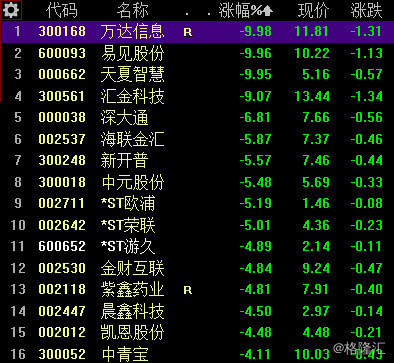Sort by the 涨跌 column header
Viewport: 394px width, 363px height.
point(366,10)
